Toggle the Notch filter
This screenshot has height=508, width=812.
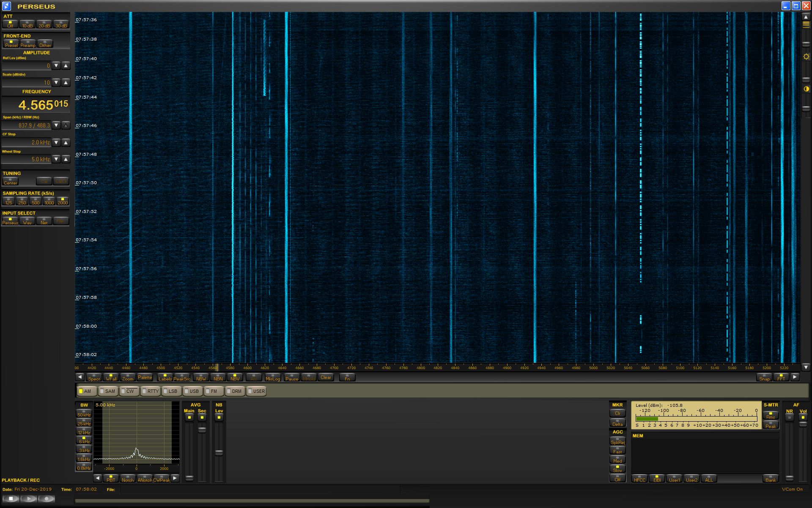pyautogui.click(x=127, y=478)
